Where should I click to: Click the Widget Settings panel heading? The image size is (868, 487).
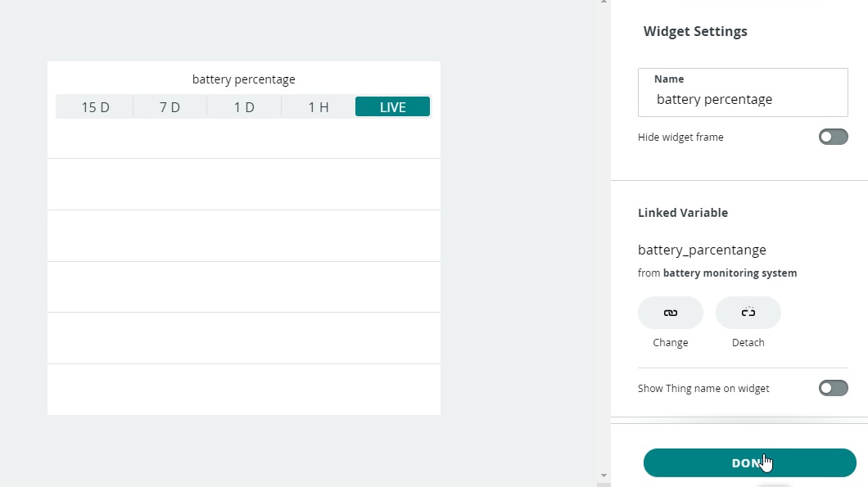(x=695, y=32)
